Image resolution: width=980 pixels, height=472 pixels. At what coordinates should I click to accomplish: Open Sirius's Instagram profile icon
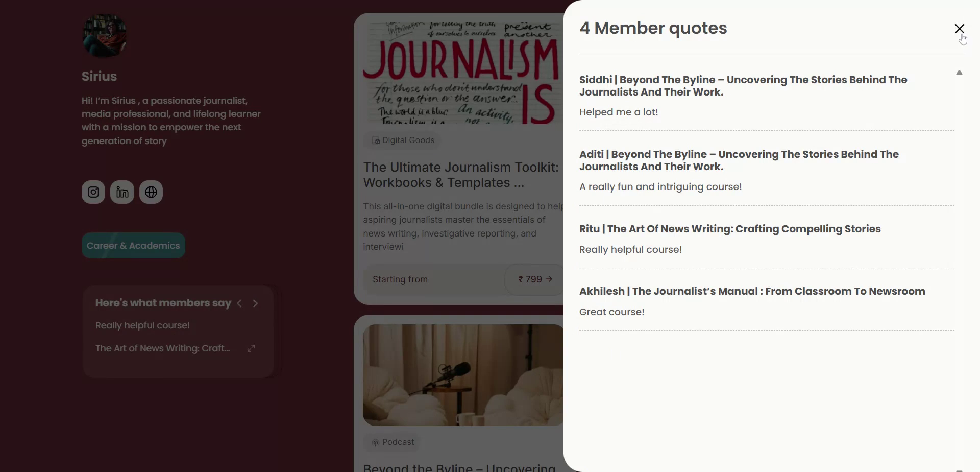tap(93, 192)
